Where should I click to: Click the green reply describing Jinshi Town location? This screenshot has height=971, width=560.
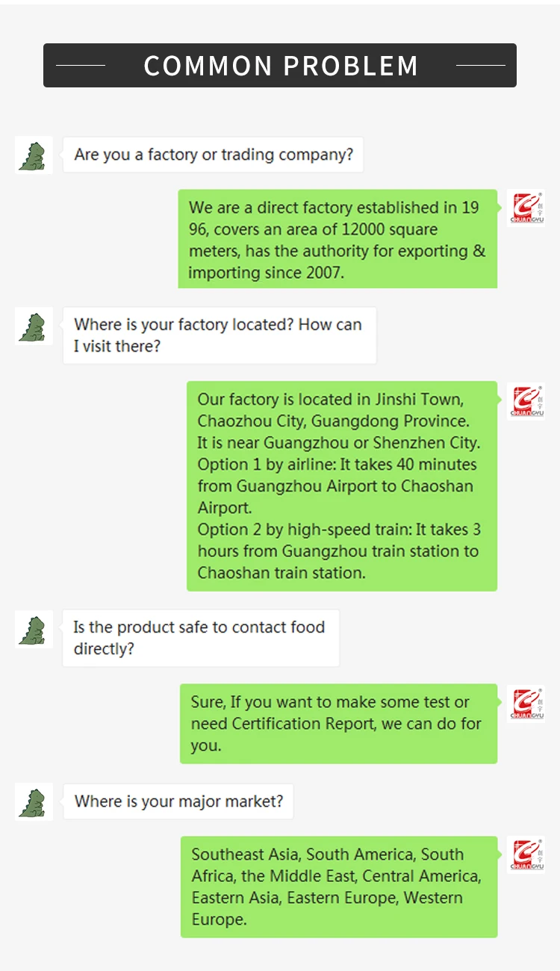click(341, 486)
